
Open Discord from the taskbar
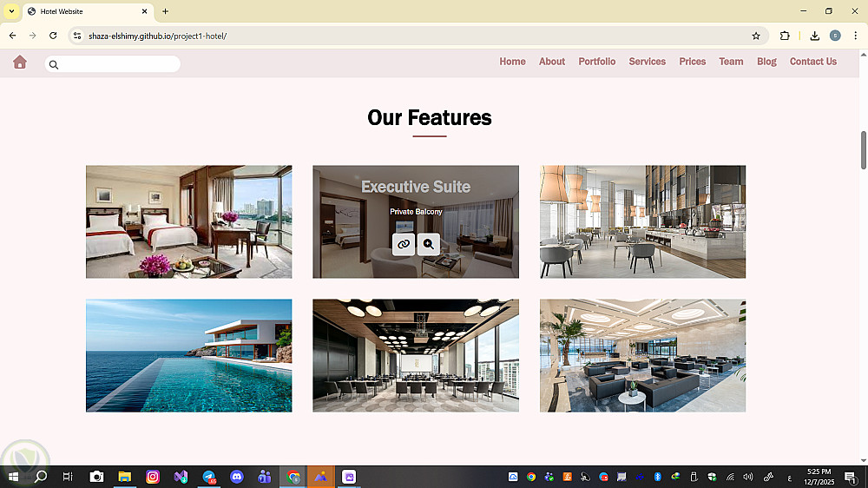(237, 477)
